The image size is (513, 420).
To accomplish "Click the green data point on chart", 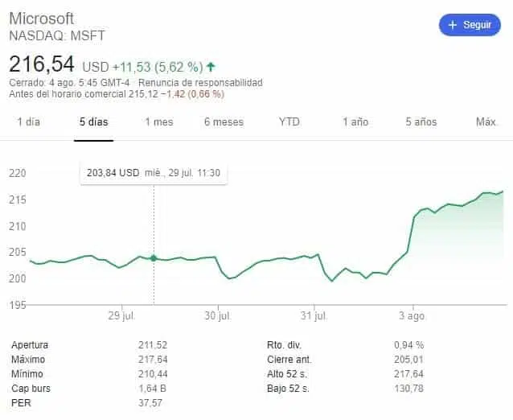I will click(x=154, y=258).
